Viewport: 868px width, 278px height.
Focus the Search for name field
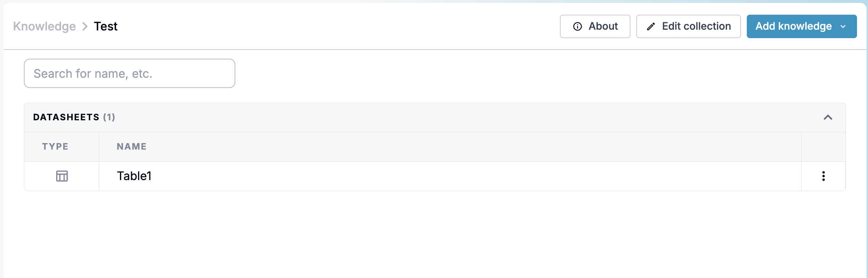[x=130, y=73]
